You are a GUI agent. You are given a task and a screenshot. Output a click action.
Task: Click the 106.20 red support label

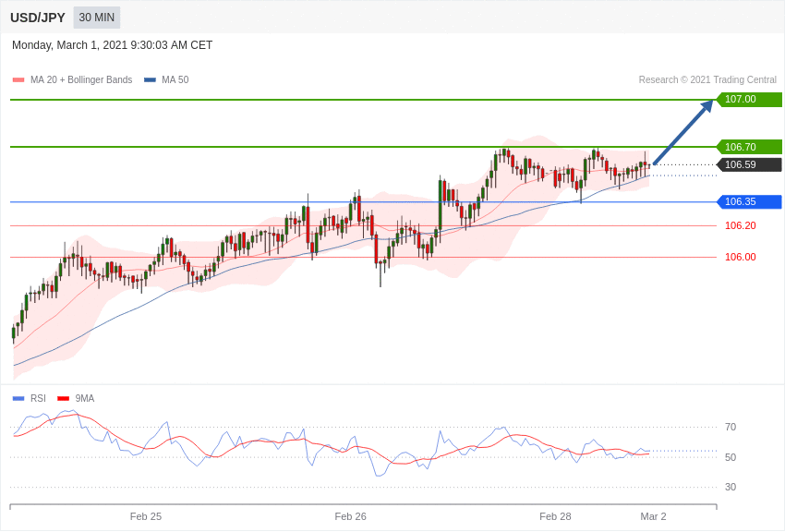(741, 225)
